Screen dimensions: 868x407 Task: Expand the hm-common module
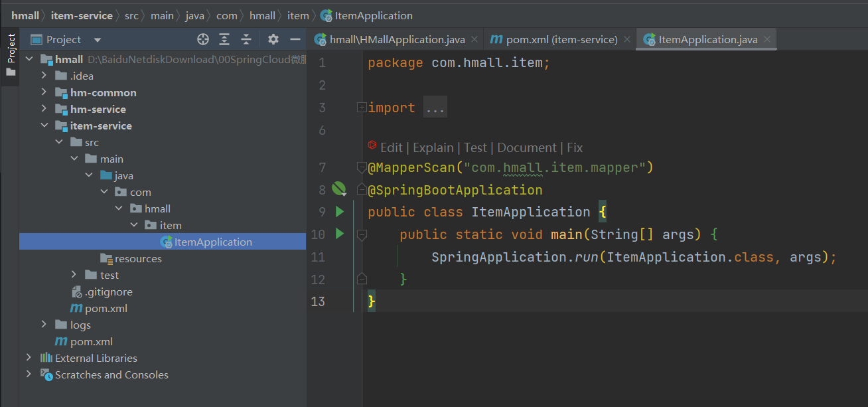point(44,92)
